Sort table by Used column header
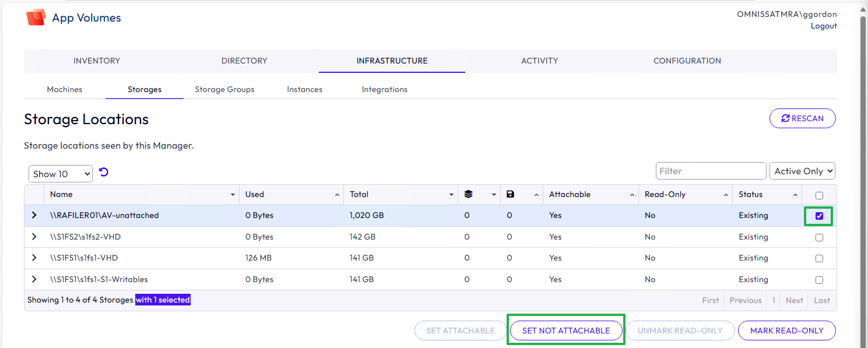Viewport: 868px width, 348px height. tap(291, 194)
